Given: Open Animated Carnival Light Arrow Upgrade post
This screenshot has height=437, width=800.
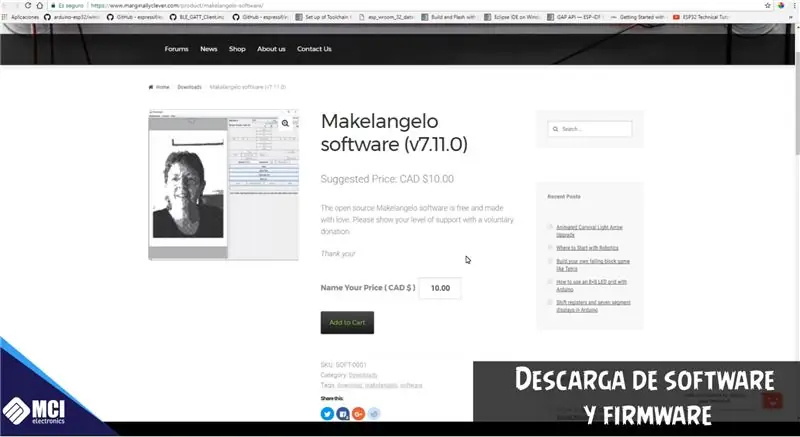Looking at the screenshot, I should [x=589, y=231].
